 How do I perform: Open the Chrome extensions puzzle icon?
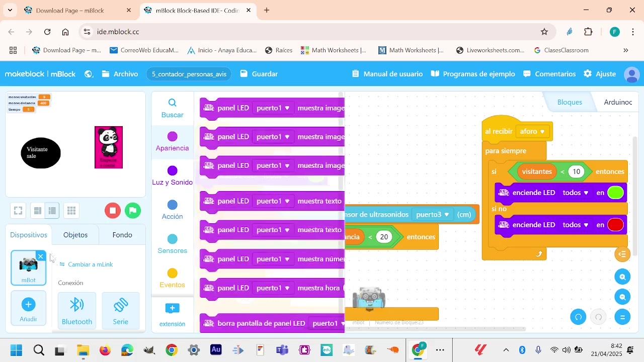click(588, 32)
